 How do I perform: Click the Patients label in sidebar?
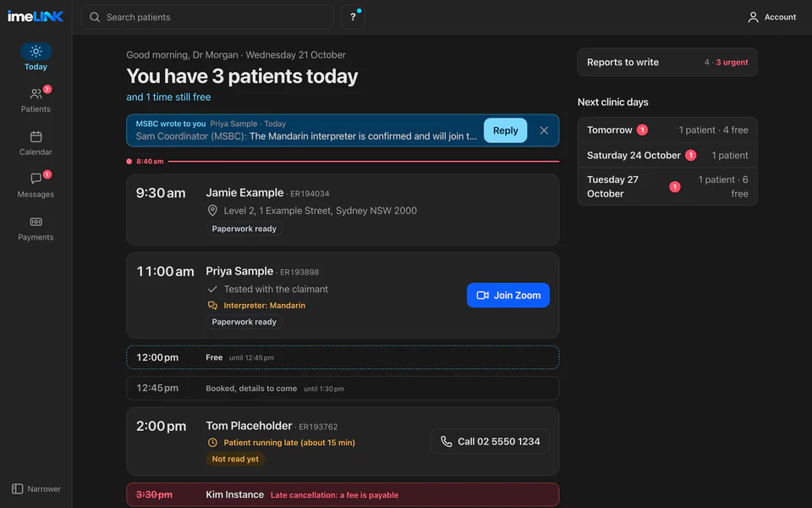36,109
